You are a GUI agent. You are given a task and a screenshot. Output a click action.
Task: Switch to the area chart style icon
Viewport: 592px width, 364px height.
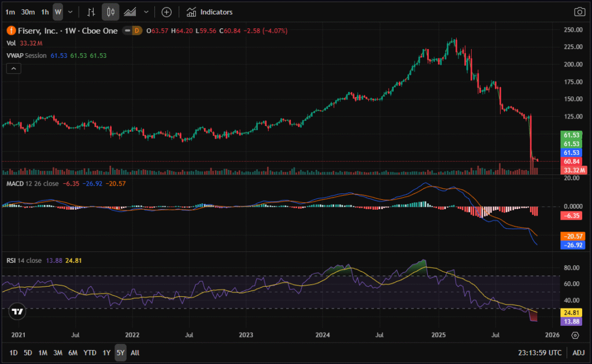pos(130,12)
